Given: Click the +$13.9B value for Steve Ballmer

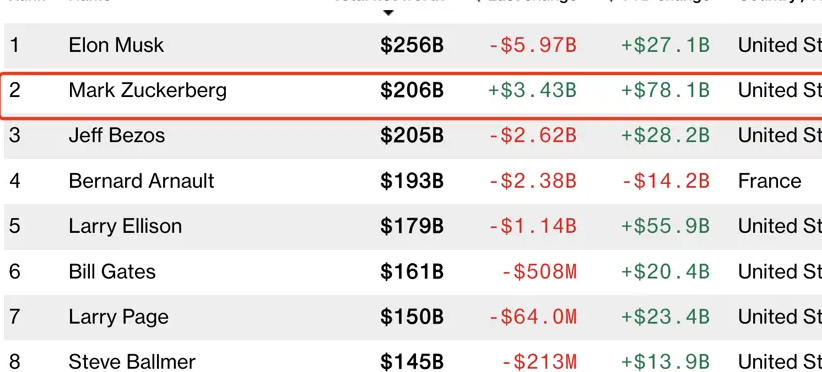Looking at the screenshot, I should [665, 362].
